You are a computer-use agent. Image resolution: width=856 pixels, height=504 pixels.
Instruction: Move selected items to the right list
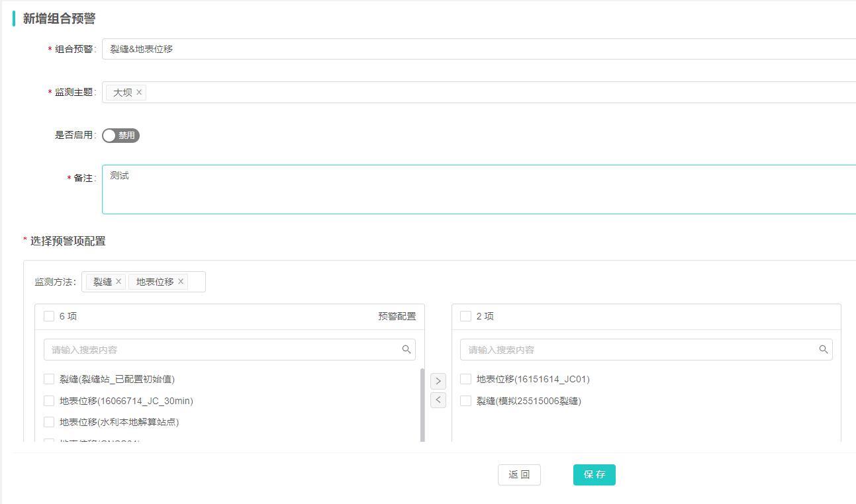438,381
